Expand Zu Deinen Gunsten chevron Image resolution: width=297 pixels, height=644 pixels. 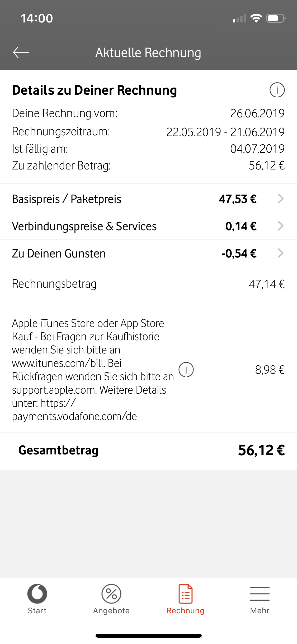click(281, 253)
